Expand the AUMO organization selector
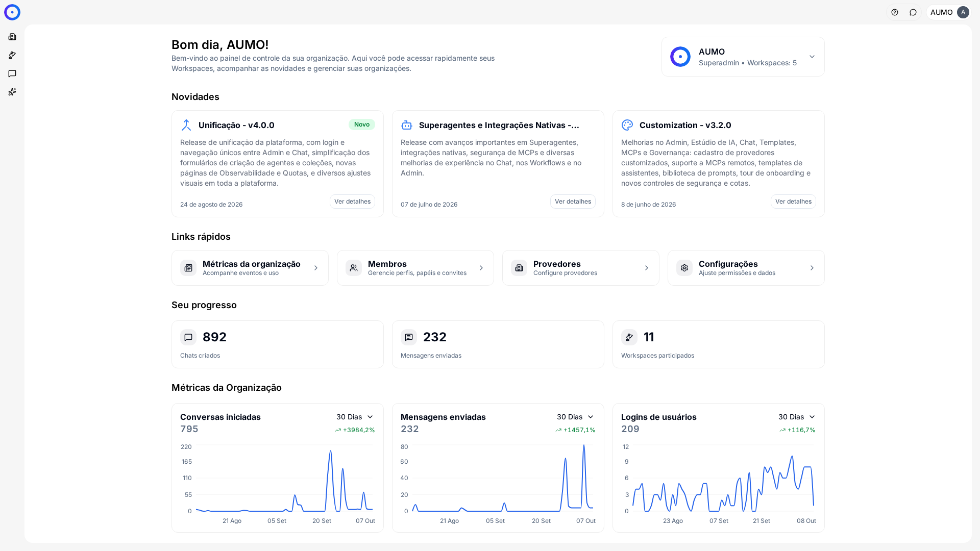This screenshot has height=551, width=980. click(x=743, y=57)
